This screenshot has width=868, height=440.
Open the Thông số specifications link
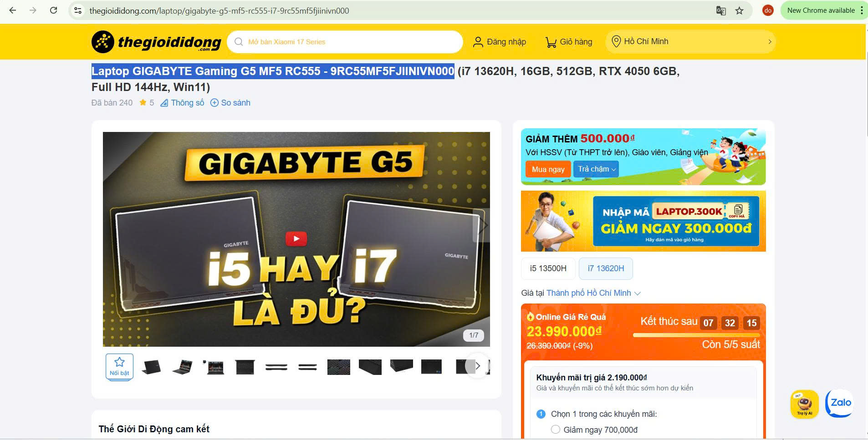tap(183, 103)
